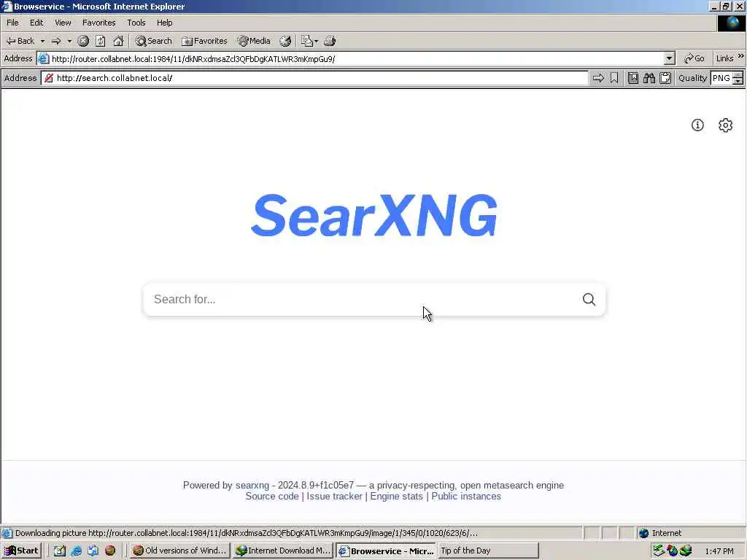Click the Outlook Express Quick Launch icon

point(93,551)
